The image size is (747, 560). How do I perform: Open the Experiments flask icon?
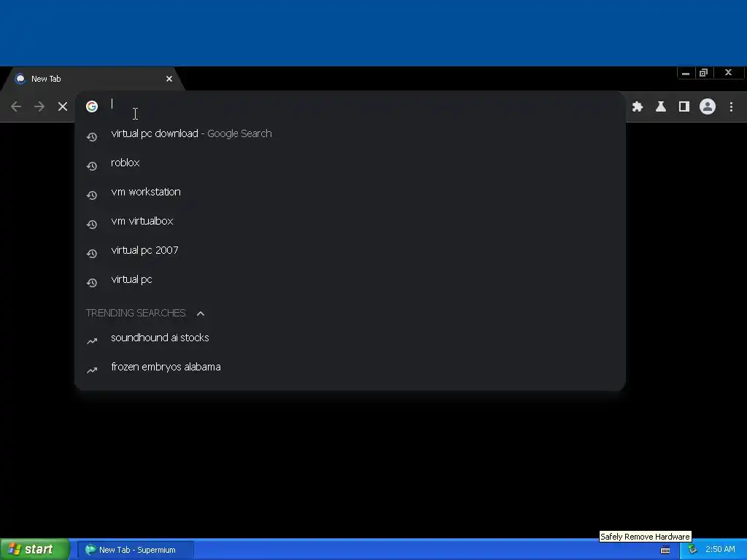pyautogui.click(x=661, y=106)
